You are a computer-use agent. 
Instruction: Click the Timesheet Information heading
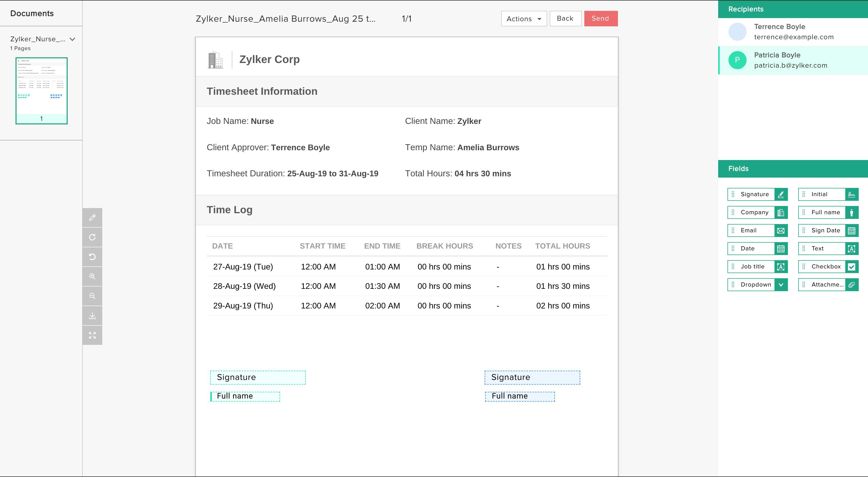(262, 92)
